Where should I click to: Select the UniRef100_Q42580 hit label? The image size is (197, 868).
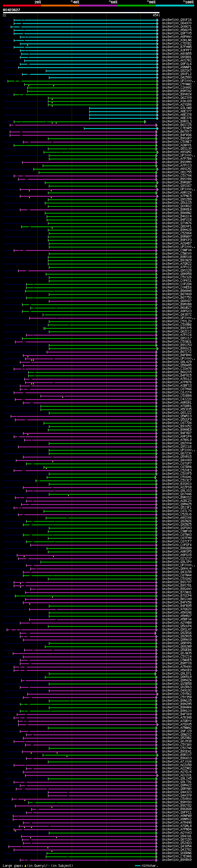point(177,78)
